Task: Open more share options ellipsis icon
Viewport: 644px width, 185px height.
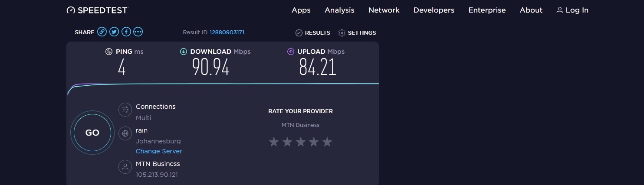Action: [x=138, y=32]
